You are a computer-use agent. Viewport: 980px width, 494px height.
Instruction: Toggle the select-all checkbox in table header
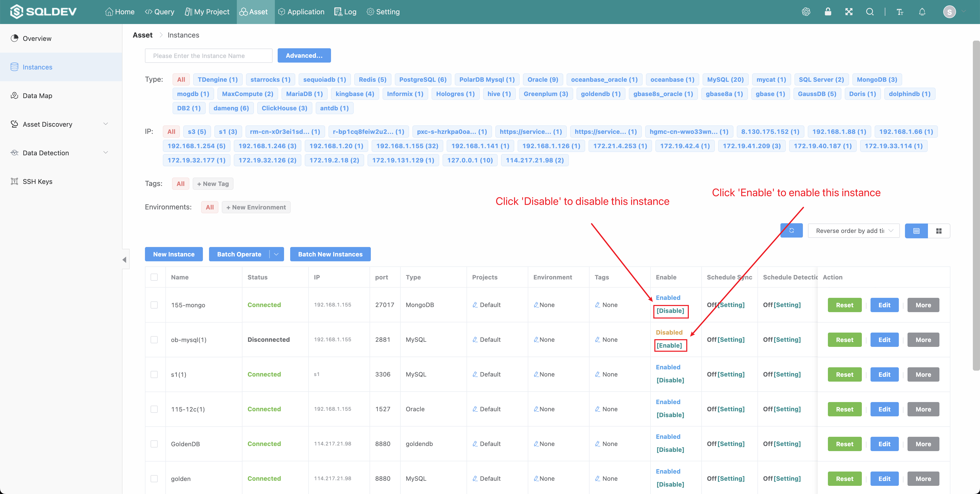(x=154, y=277)
